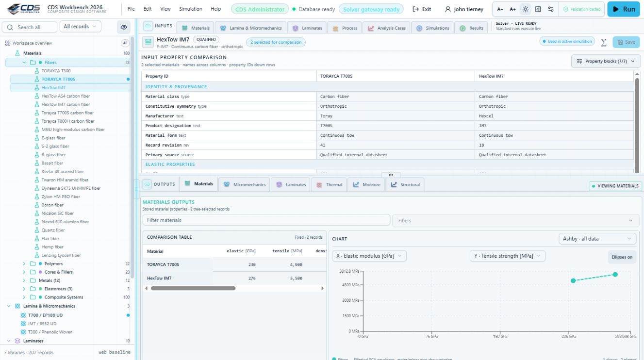Viewport: 644px width, 360px height.
Task: Toggle the VIEWING MATERIALS indicator
Action: coord(615,186)
